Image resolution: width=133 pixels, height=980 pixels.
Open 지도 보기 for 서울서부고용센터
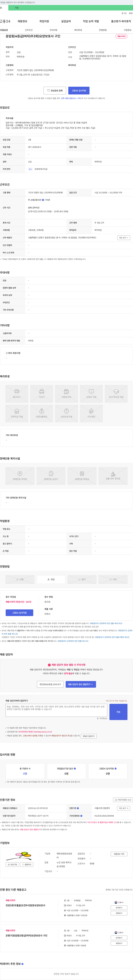[x=123, y=808]
